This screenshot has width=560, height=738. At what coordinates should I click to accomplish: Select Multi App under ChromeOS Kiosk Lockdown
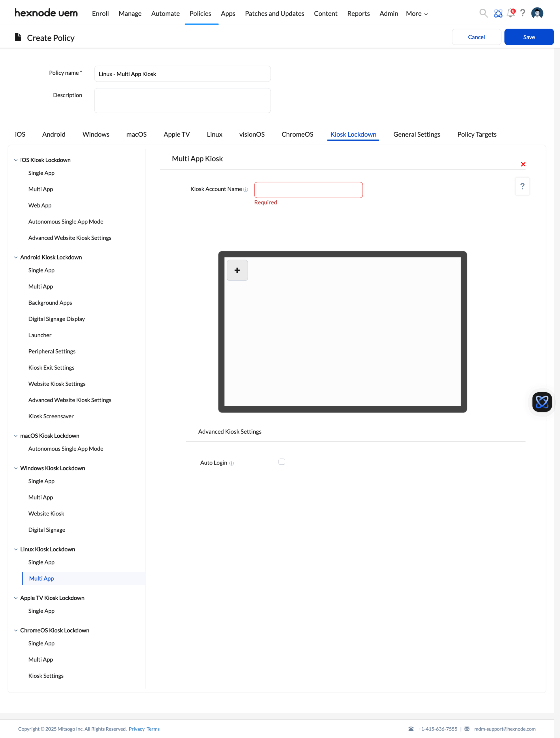(40, 660)
